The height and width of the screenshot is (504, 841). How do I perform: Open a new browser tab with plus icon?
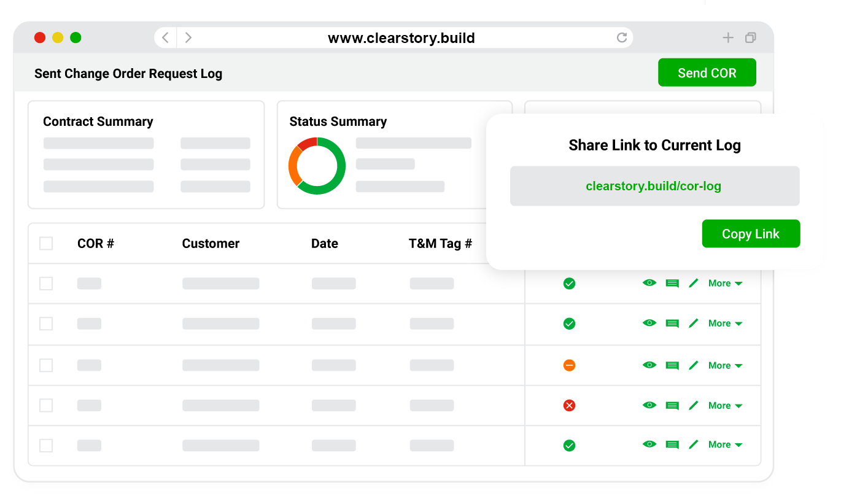pos(728,37)
